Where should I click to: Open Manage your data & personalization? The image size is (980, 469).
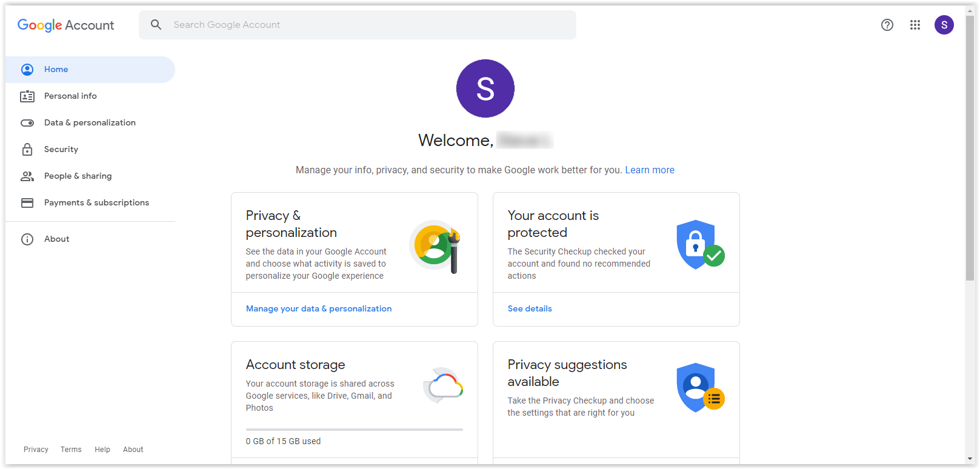[319, 308]
